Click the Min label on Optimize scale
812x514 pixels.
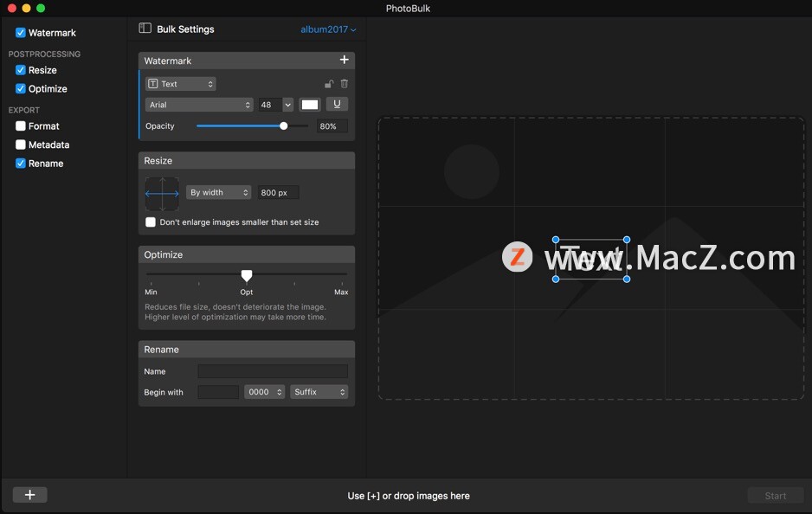click(x=151, y=292)
